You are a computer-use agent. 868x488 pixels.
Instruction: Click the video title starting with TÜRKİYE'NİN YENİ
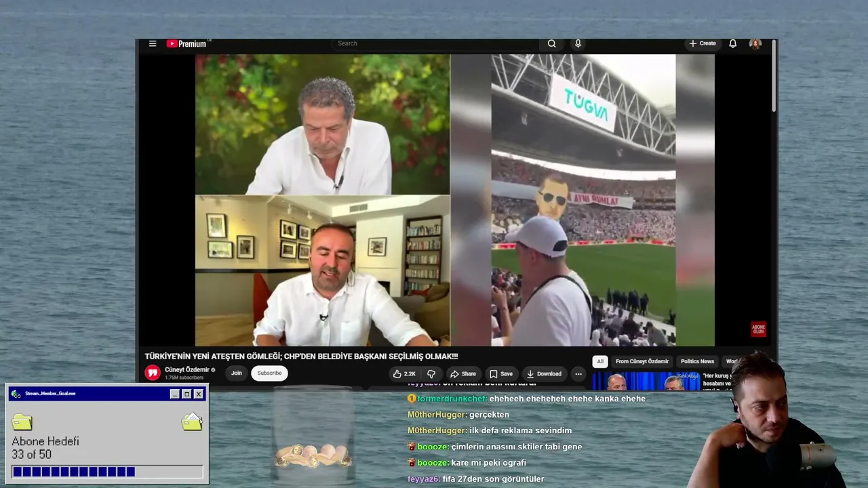pos(301,357)
